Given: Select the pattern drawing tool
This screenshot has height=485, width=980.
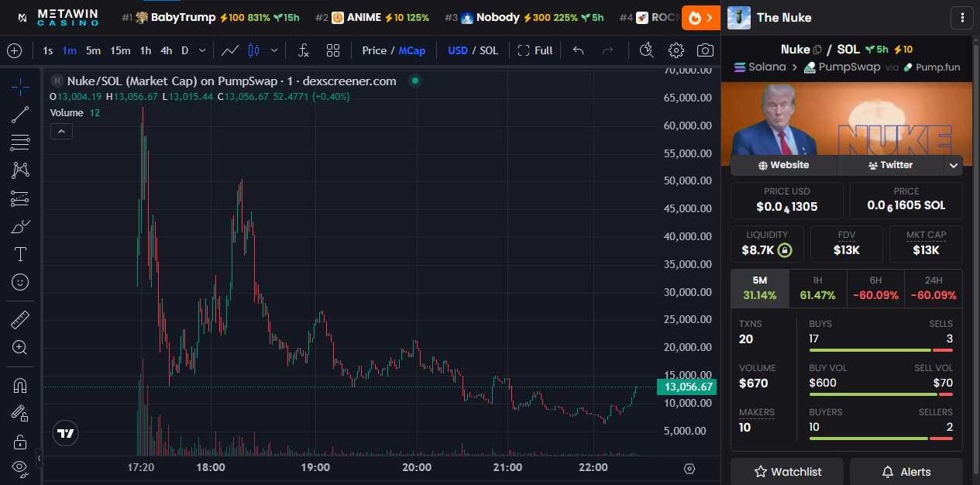Looking at the screenshot, I should 20,170.
